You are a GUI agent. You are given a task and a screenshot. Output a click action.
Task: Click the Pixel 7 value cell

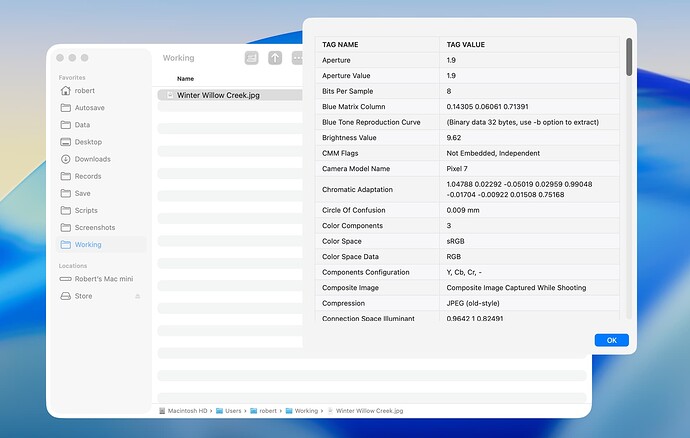[x=529, y=169]
